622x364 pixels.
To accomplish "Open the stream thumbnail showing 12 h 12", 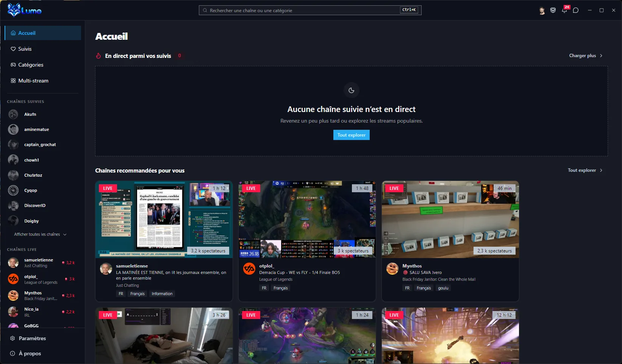I will point(450,336).
